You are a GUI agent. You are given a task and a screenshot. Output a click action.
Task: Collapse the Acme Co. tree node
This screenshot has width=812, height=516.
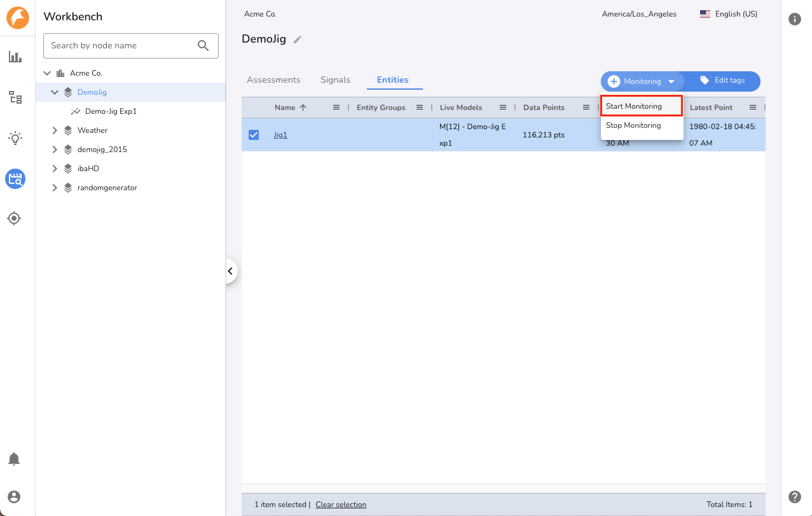[47, 73]
